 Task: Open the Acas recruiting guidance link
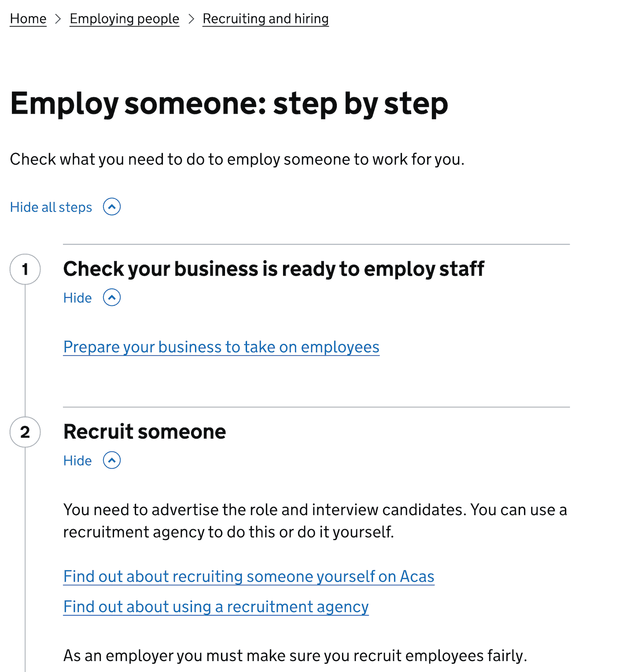click(x=248, y=576)
